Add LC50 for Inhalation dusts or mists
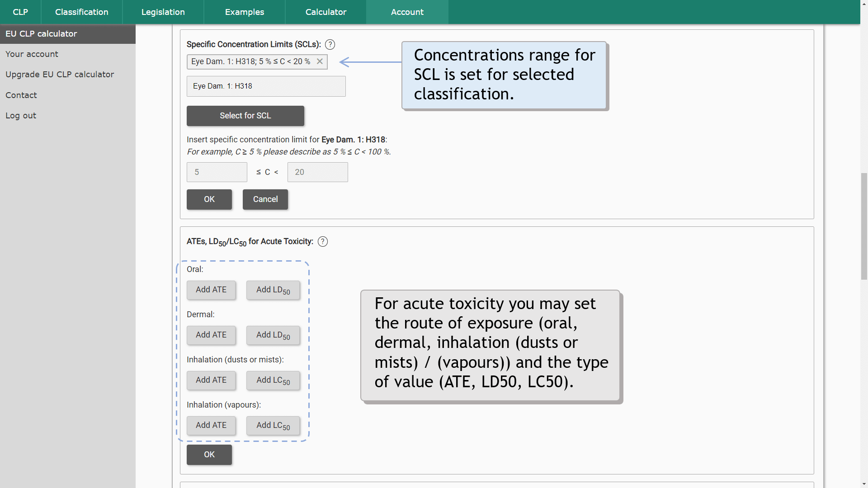Screen dimensions: 868x488 click(x=273, y=380)
